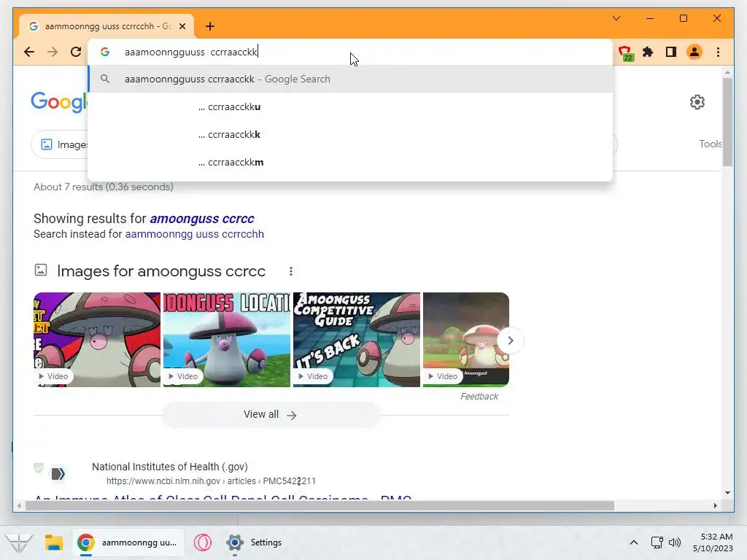The height and width of the screenshot is (560, 747).
Task: Open the taskbar clock showing 5:32 AM
Action: (713, 542)
